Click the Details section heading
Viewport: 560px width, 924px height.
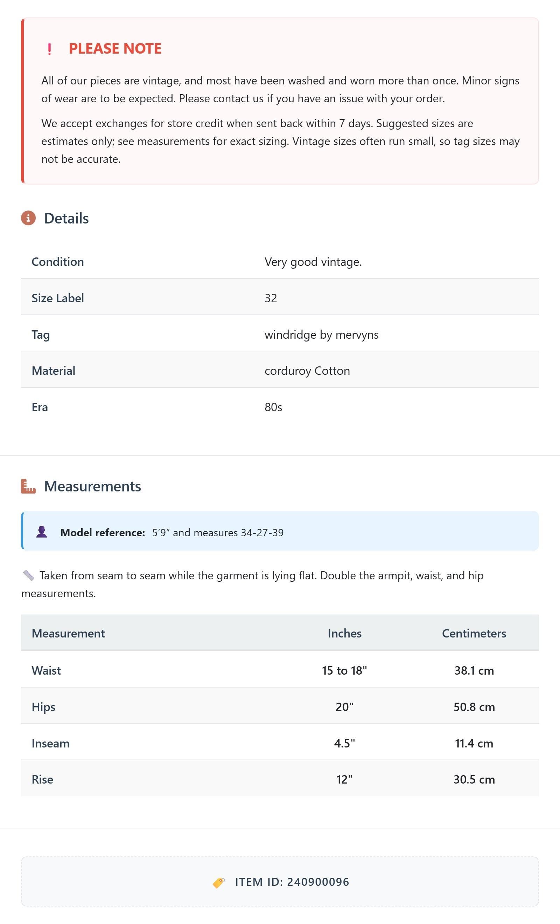pos(66,218)
